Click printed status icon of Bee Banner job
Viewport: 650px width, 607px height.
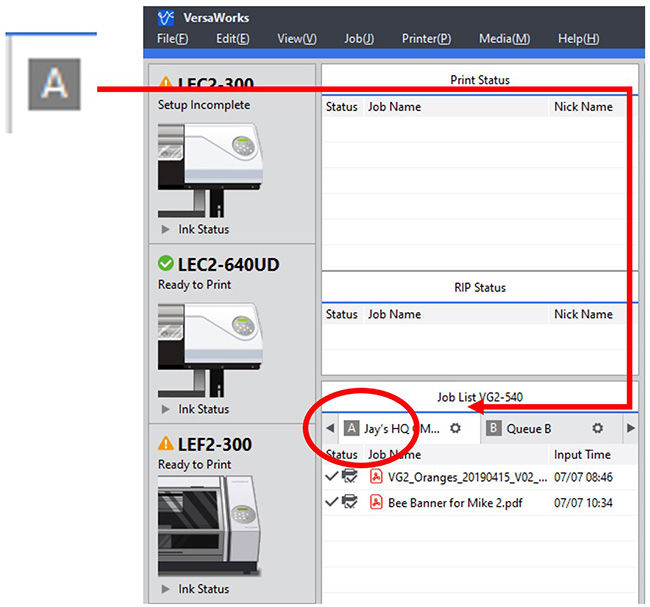tap(350, 502)
